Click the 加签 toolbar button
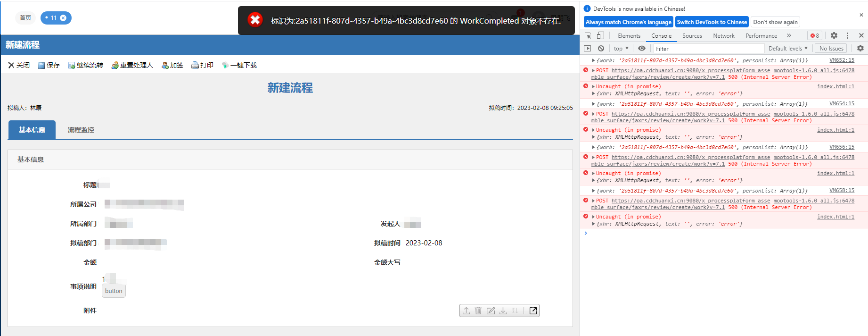This screenshot has width=868, height=336. (x=172, y=65)
